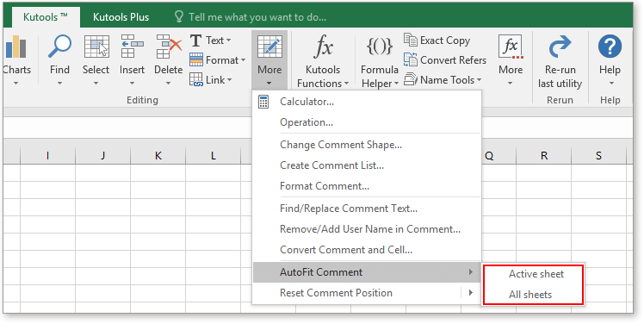Switch to the Kutools Plus tab

click(x=121, y=17)
